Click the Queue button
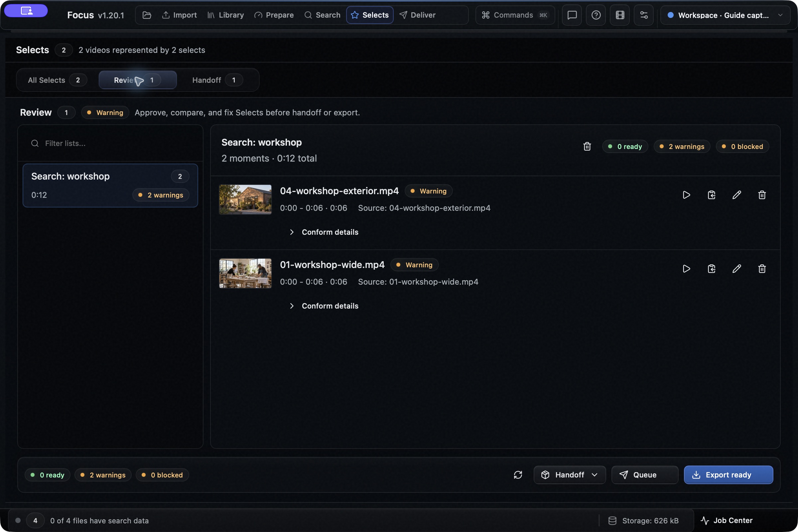 [645, 475]
